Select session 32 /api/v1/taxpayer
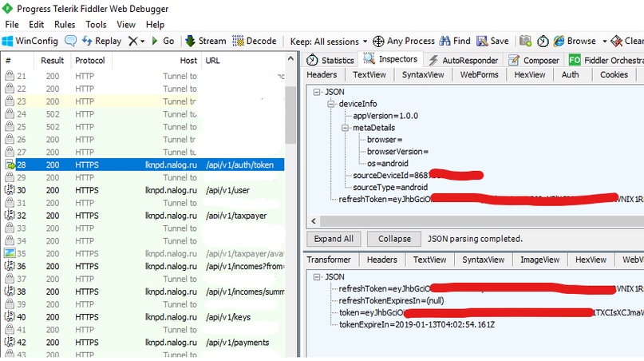644x361 pixels. [x=144, y=216]
